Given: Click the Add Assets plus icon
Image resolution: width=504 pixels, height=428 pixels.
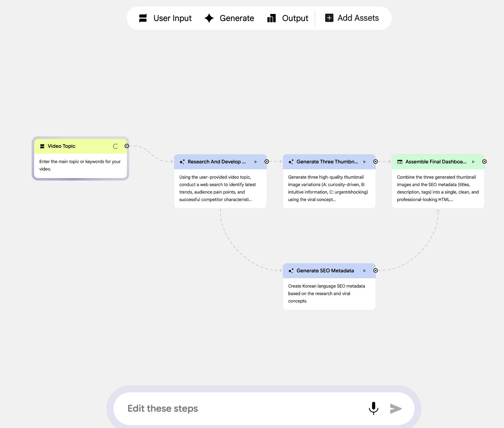Looking at the screenshot, I should click(329, 18).
